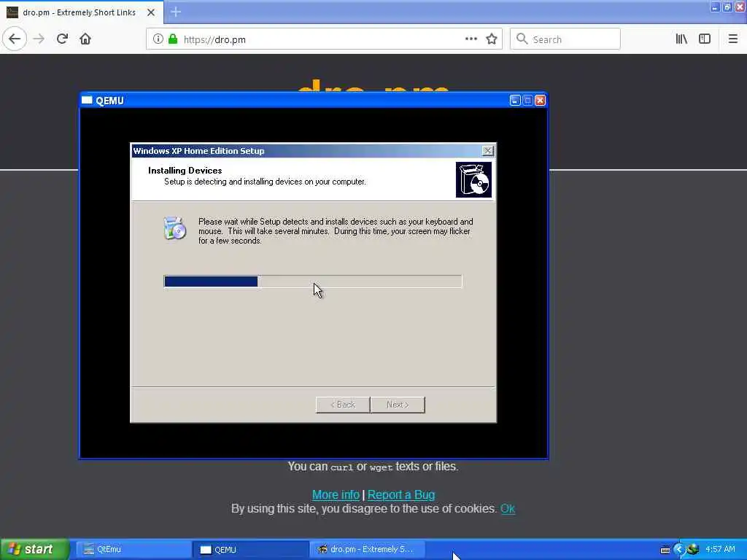Open Firefox Library icon
The height and width of the screenshot is (560, 747).
[x=682, y=39]
